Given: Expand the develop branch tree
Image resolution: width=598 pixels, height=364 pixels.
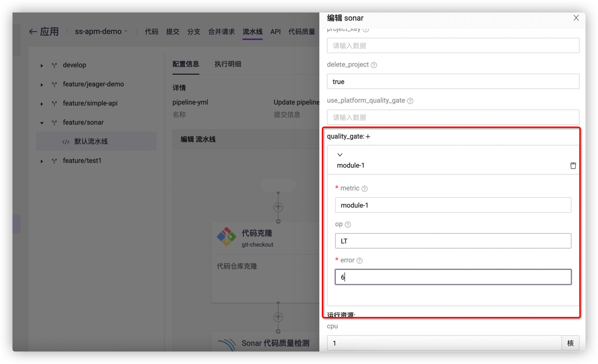Looking at the screenshot, I should coord(42,66).
